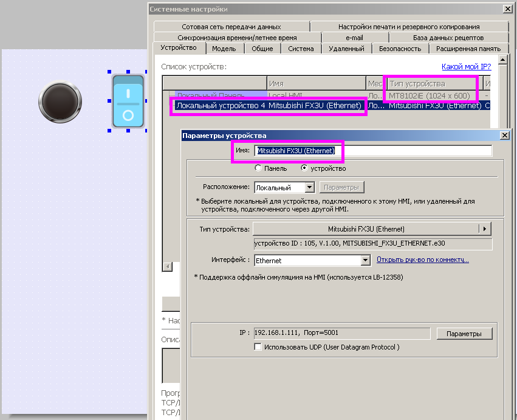Close the Системные настройки window
Viewport: 517px width, 420px height.
(508, 9)
